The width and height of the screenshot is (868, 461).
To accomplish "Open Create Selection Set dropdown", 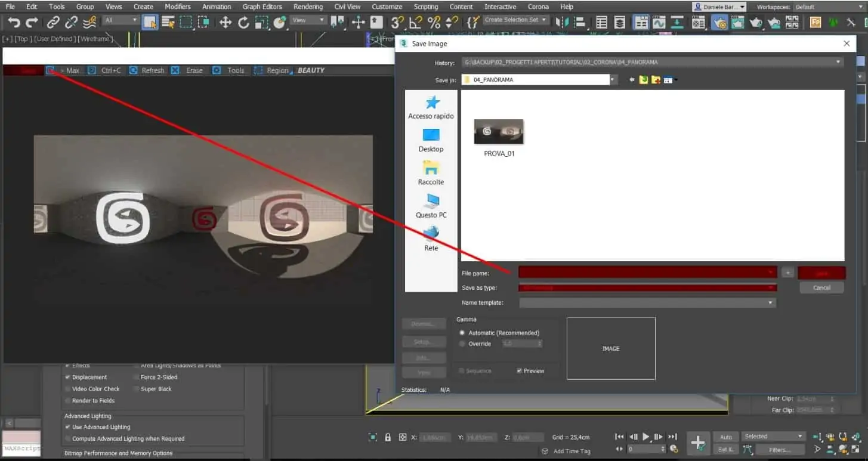I will pos(515,20).
